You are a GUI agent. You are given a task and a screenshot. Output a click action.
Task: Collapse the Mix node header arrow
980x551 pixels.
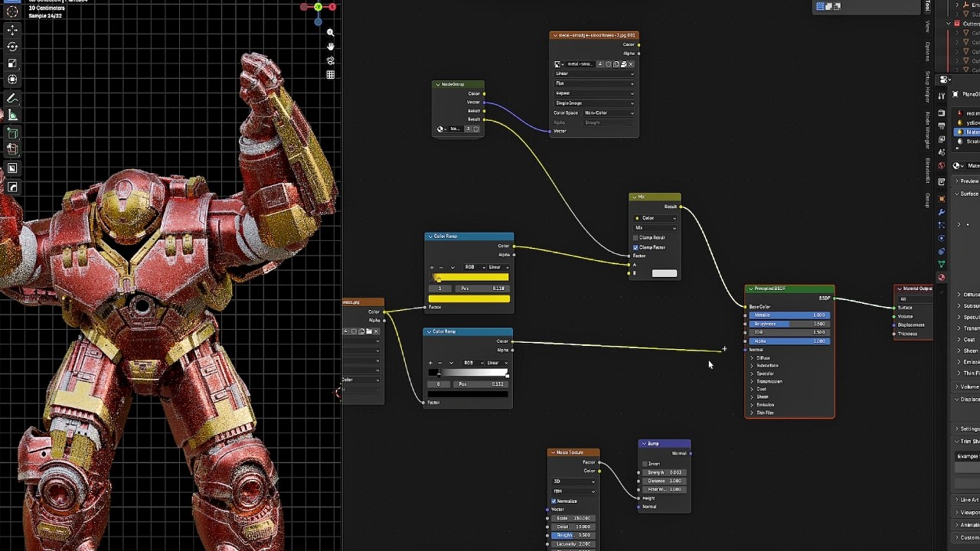(634, 197)
